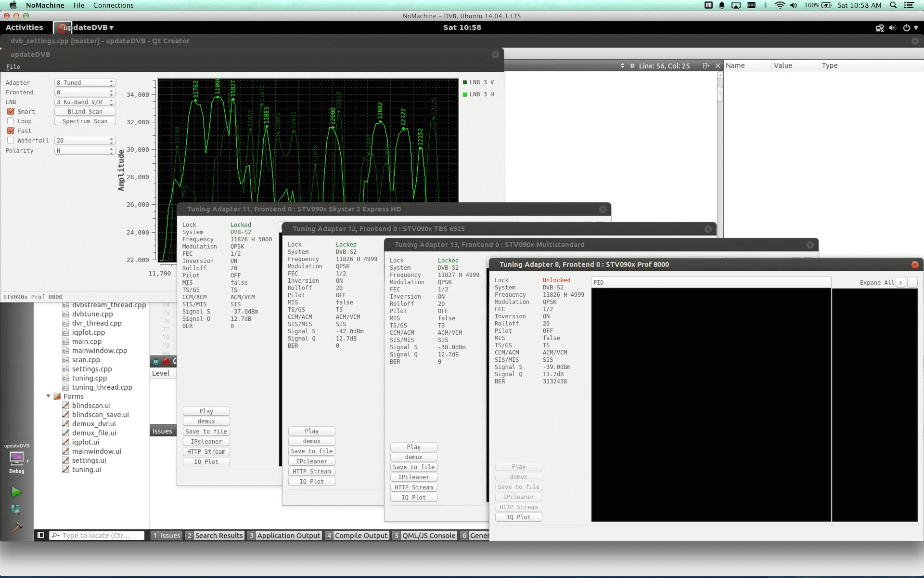The width and height of the screenshot is (924, 578).
Task: Click the AirPlay display icon in menu bar
Action: pyautogui.click(x=736, y=5)
